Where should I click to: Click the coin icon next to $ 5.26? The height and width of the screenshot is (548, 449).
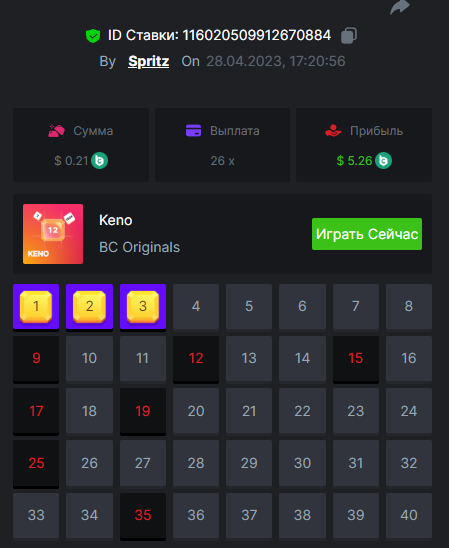pos(383,161)
